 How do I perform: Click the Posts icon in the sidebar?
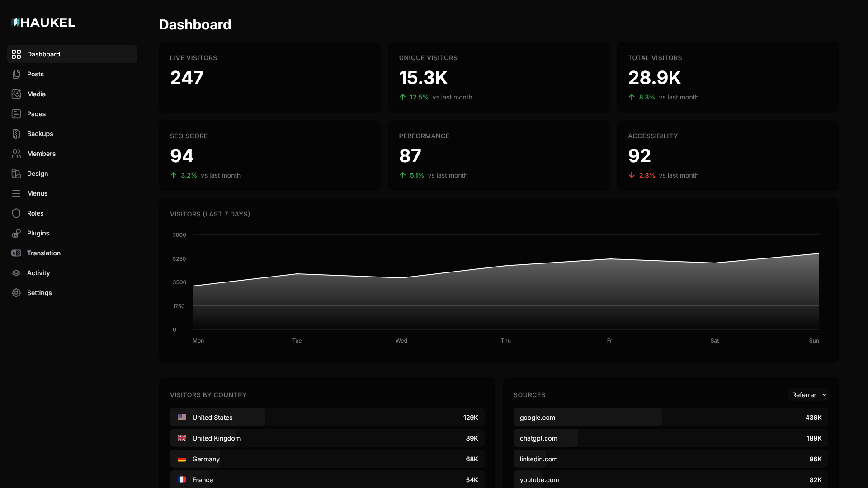click(16, 74)
